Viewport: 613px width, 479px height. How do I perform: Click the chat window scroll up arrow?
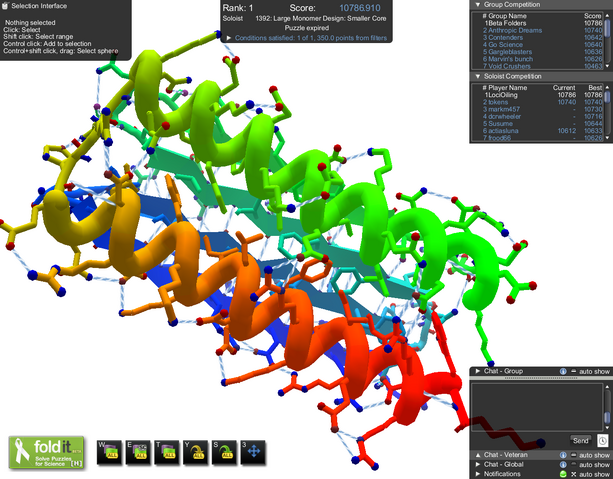pos(607,387)
